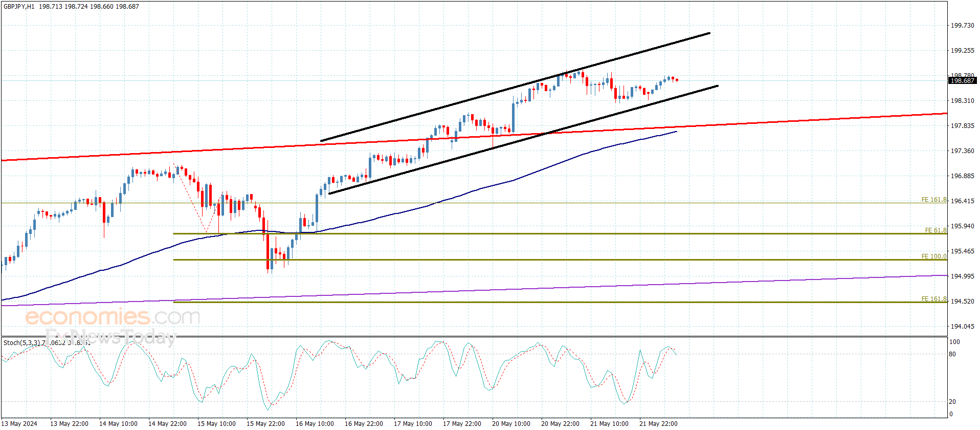Click the 16 May 10:00 time label

point(315,424)
